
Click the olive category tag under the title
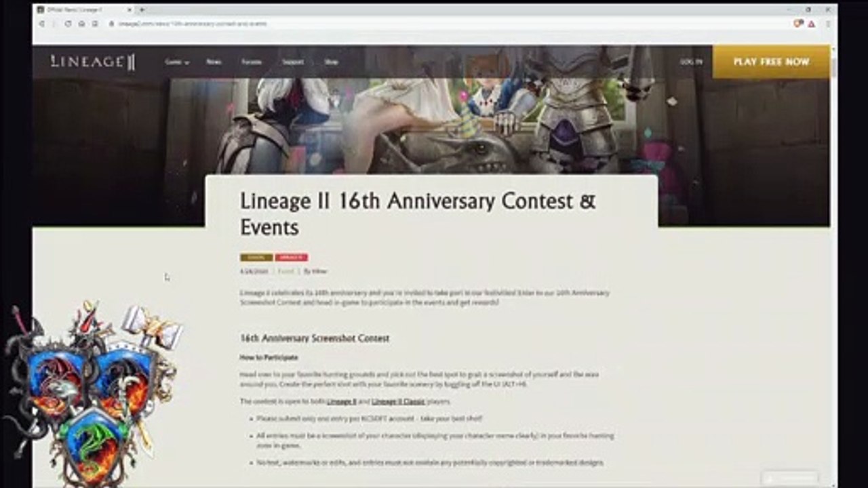pyautogui.click(x=256, y=258)
